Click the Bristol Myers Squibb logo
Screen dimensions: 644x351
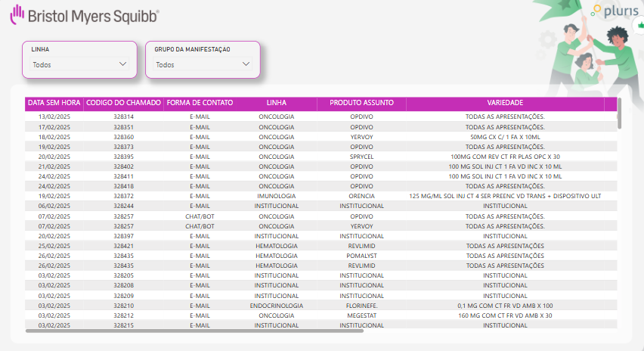[x=85, y=16]
